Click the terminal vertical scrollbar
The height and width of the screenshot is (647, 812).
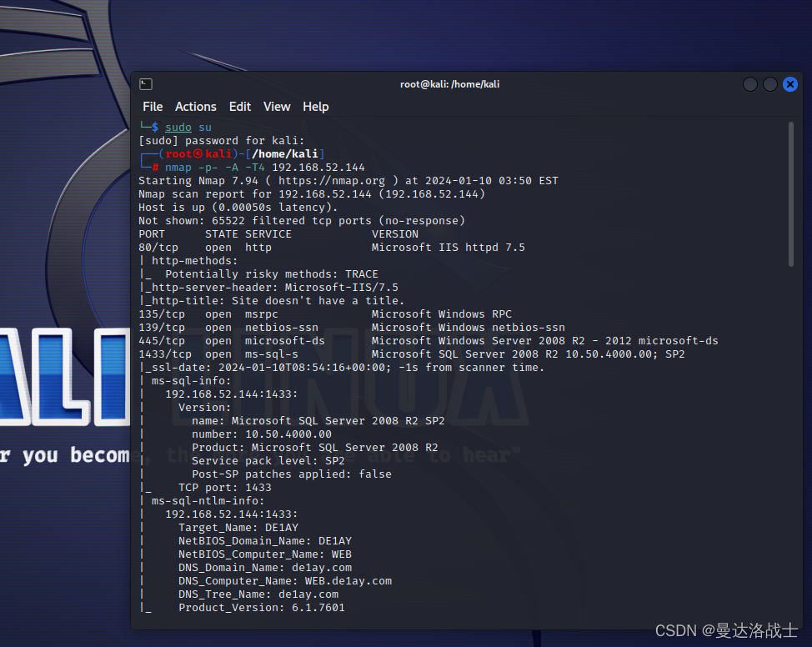791,194
